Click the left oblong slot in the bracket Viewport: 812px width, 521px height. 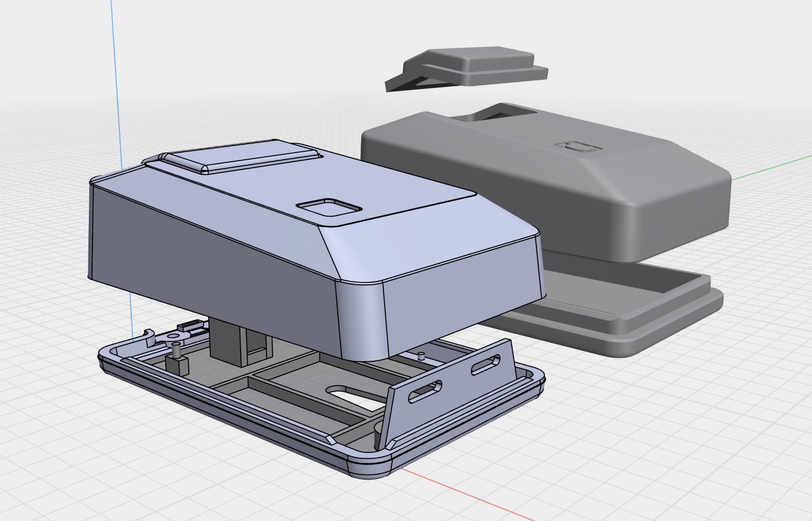click(x=425, y=391)
